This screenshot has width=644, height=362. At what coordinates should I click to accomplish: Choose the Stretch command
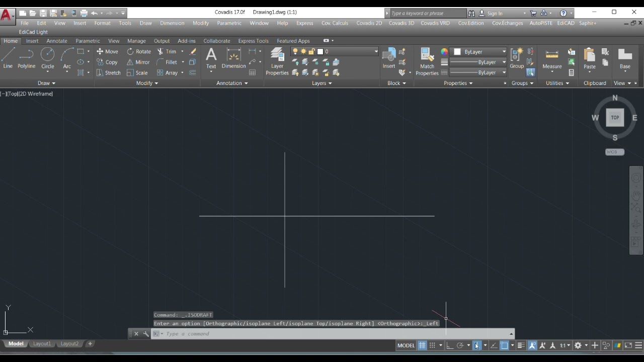109,72
